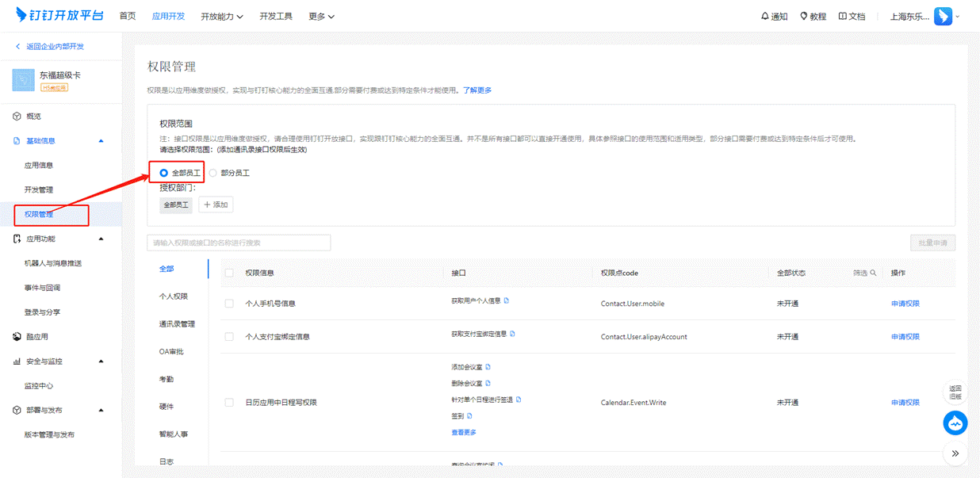Click 申请权限 for 个人支付宝绑定信息

905,337
